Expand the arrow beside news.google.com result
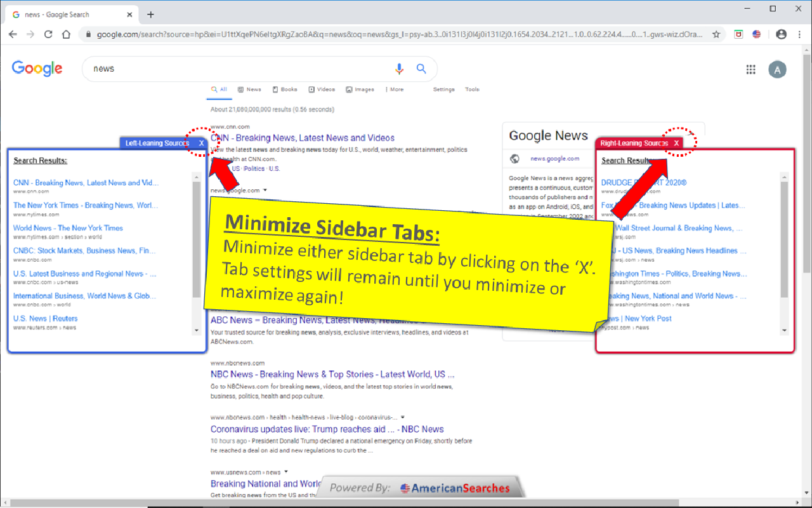 coord(265,190)
